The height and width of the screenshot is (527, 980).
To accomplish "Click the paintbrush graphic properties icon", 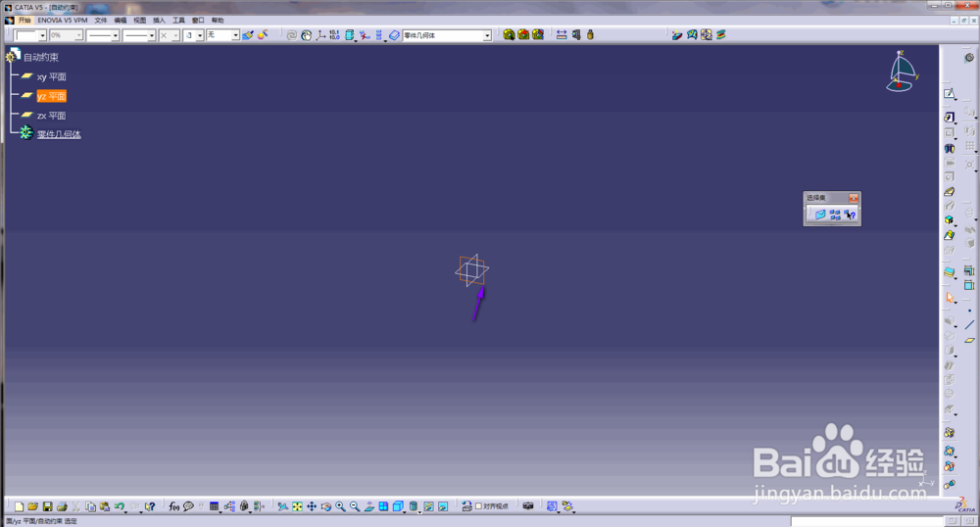I will click(248, 35).
